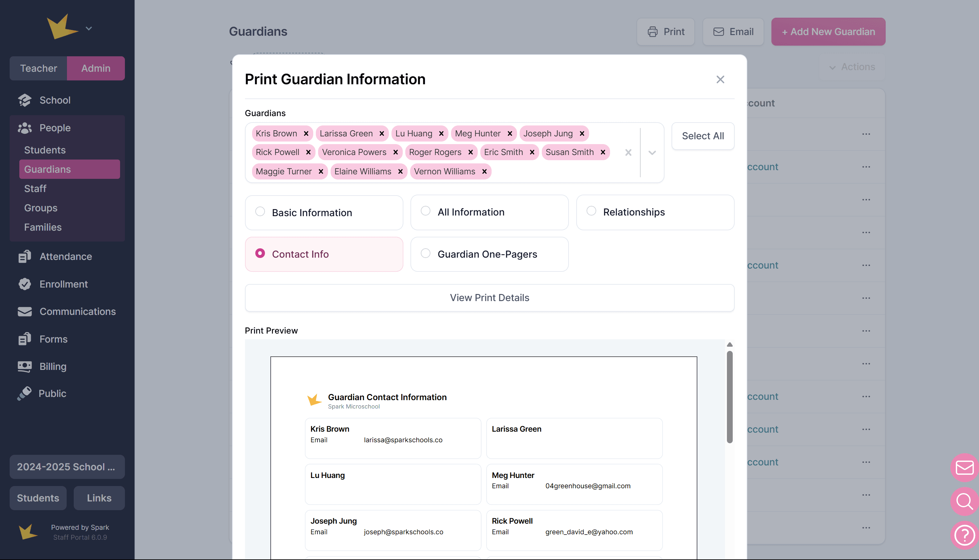The width and height of the screenshot is (979, 560).
Task: Expand View Print Details
Action: click(x=489, y=298)
